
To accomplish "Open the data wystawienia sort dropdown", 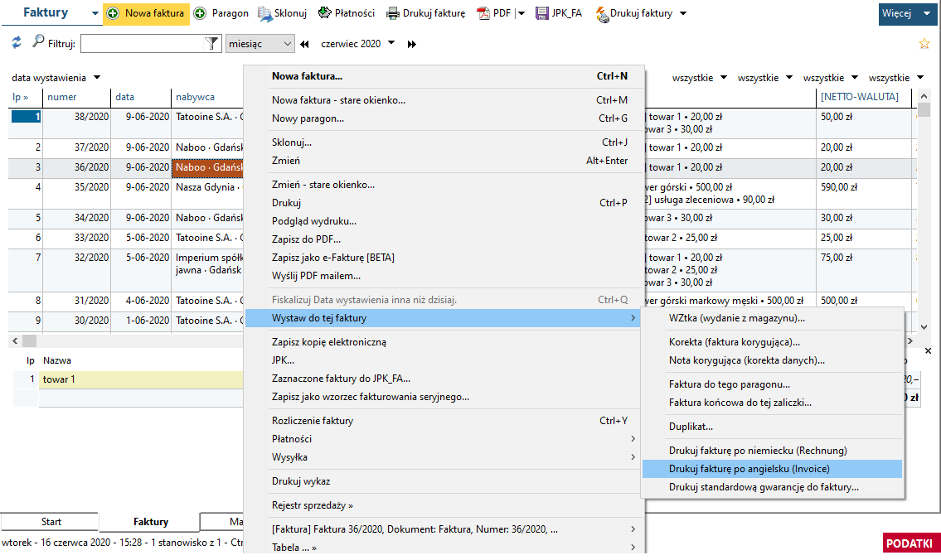I will (97, 77).
